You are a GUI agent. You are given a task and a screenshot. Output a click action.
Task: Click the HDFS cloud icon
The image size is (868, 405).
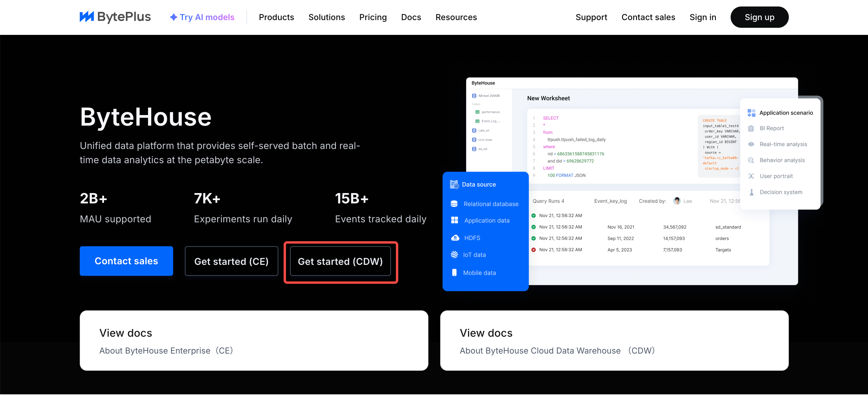click(455, 238)
